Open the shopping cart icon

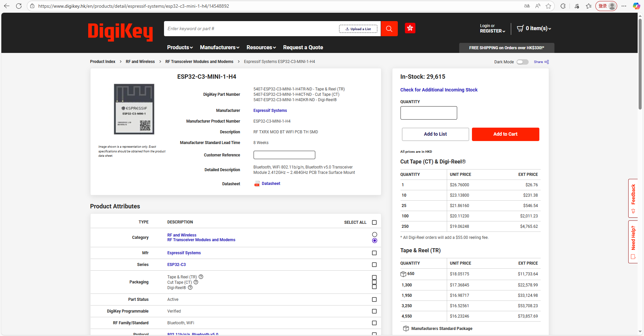point(520,28)
